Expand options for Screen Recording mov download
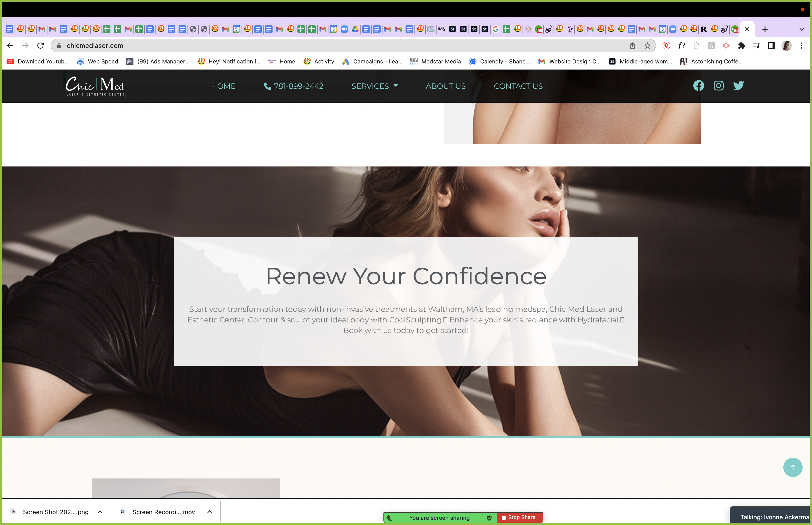 [210, 512]
